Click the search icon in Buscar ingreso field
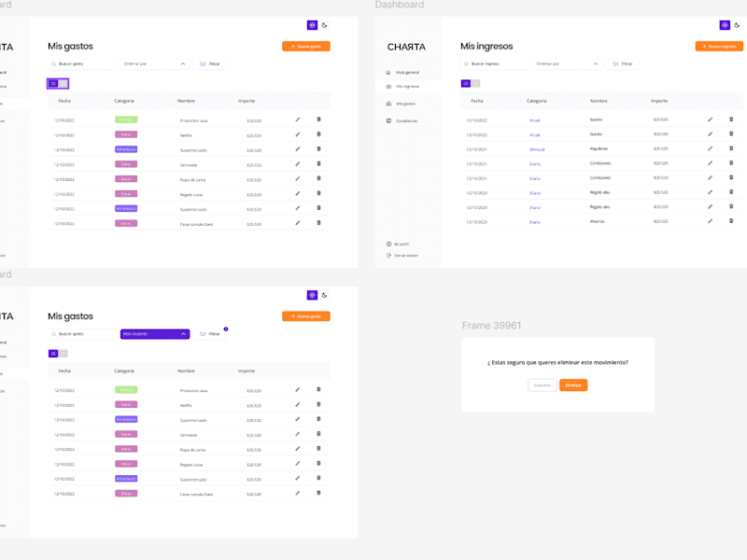747x560 pixels. [x=466, y=63]
